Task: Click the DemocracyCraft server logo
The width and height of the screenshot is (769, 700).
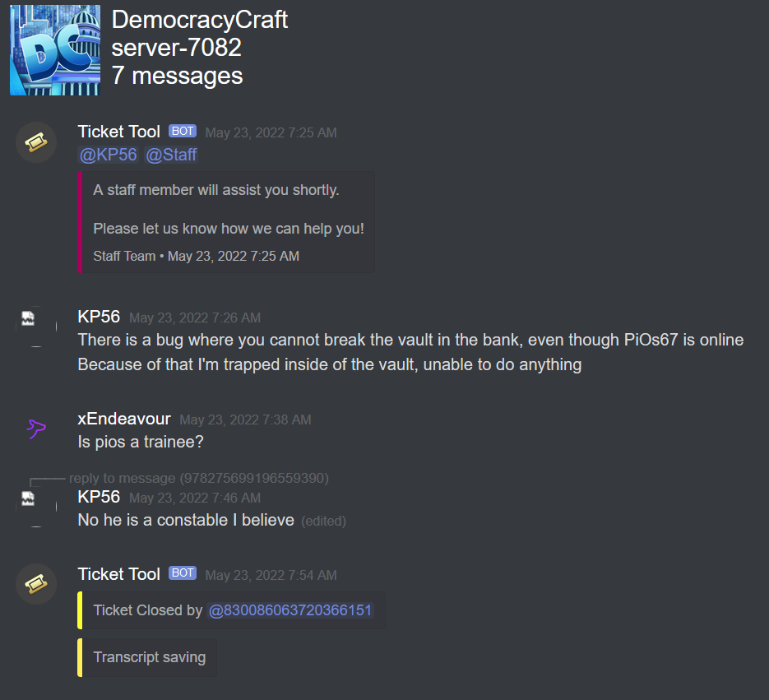Action: click(x=55, y=50)
